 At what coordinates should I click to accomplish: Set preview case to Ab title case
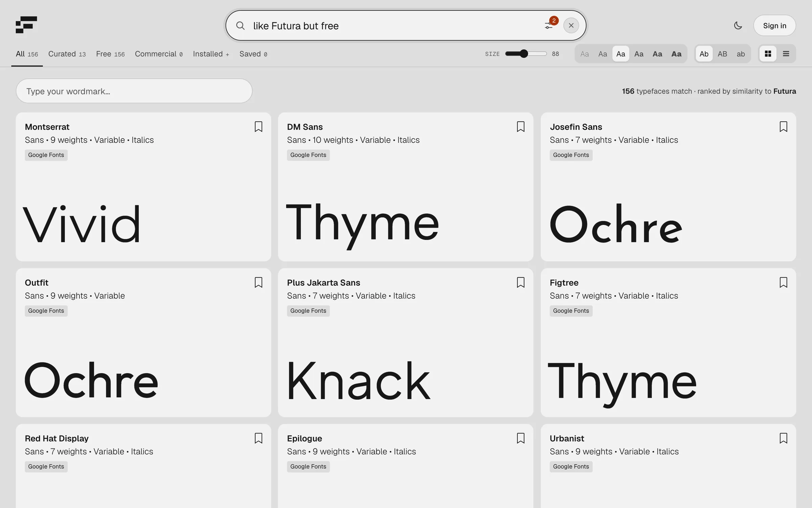[704, 54]
